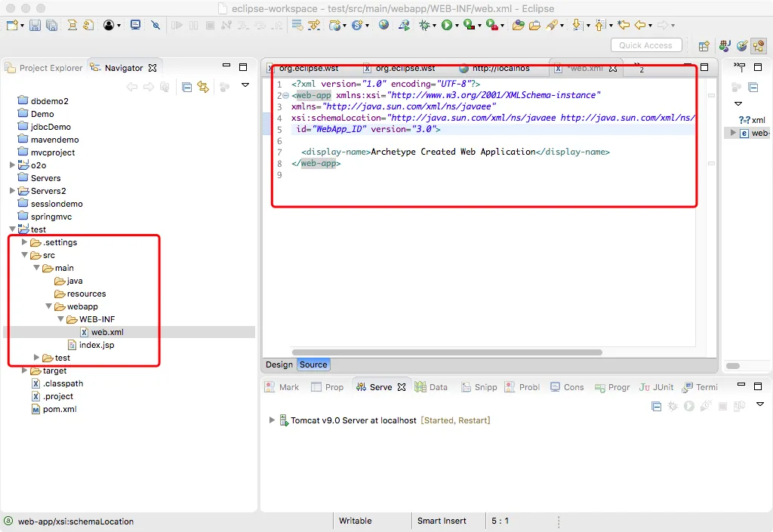Click the Save All icon
The image size is (773, 532).
[51, 25]
